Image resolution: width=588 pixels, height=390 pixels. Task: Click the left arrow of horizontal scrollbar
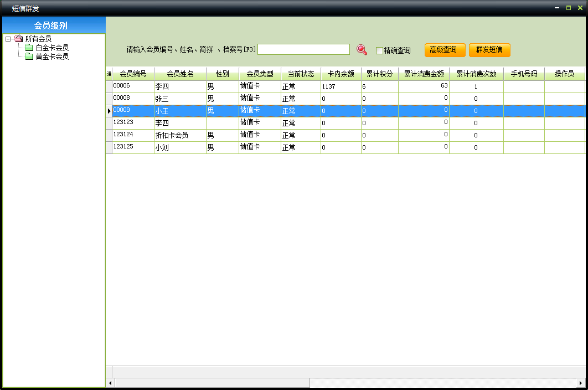click(x=110, y=383)
